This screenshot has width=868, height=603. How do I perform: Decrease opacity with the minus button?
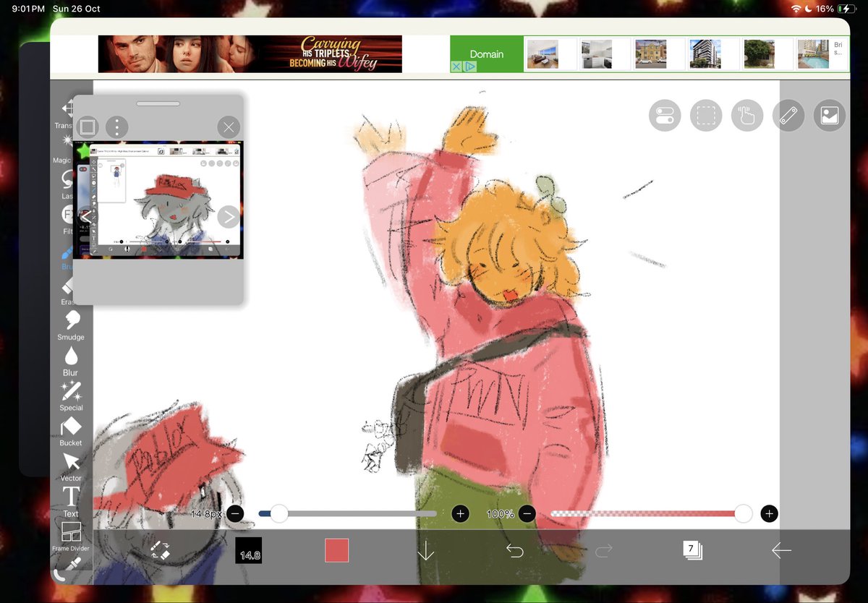point(527,514)
